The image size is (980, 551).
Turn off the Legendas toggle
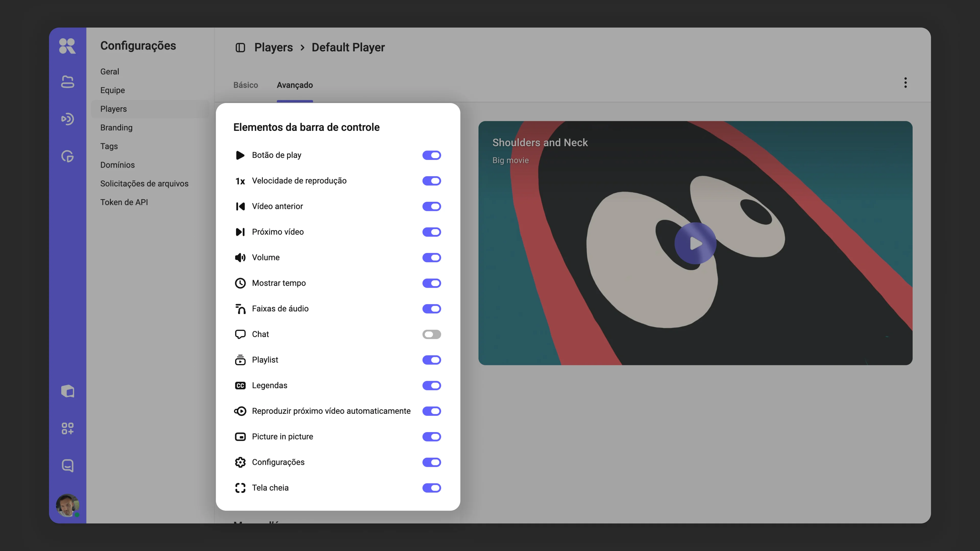(431, 386)
